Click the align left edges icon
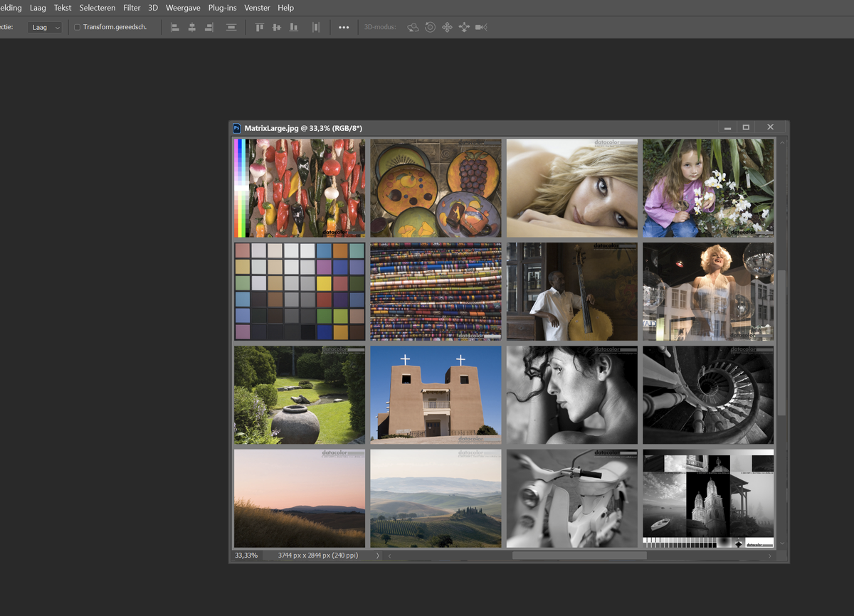Screen dimensions: 854x616 pyautogui.click(x=175, y=28)
